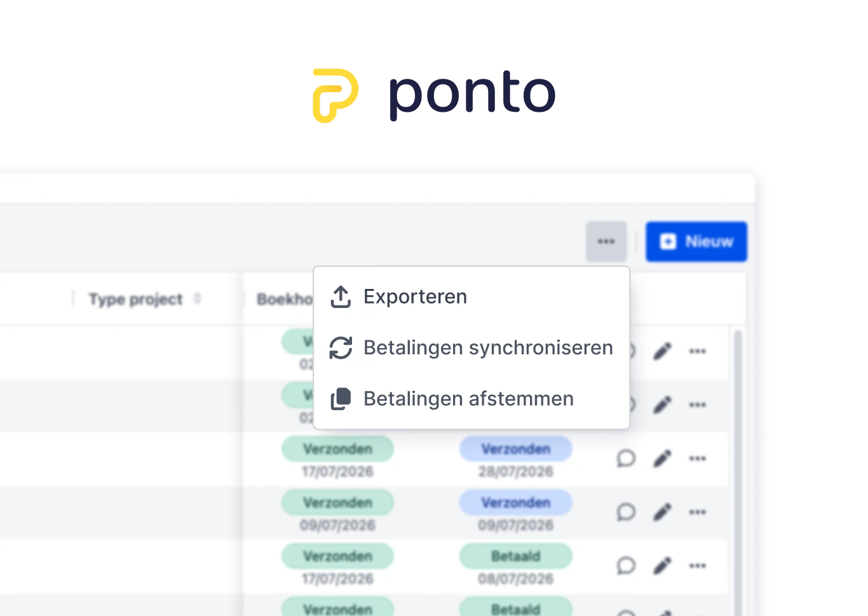Click the Type project column header label
The width and height of the screenshot is (868, 616).
coord(135,299)
